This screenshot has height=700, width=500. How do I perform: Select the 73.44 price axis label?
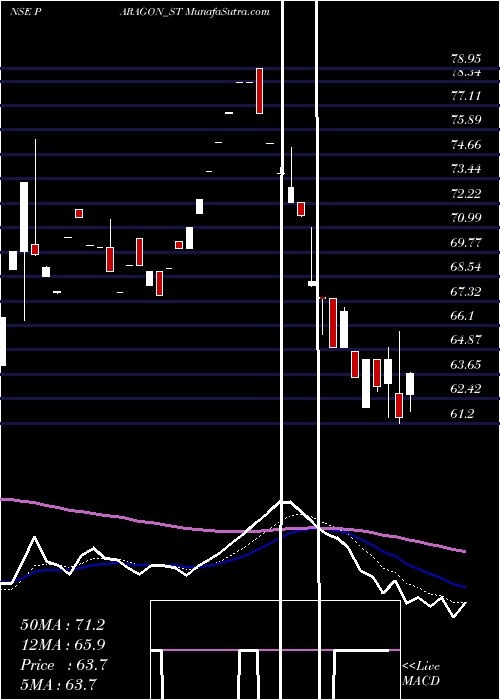(x=466, y=169)
